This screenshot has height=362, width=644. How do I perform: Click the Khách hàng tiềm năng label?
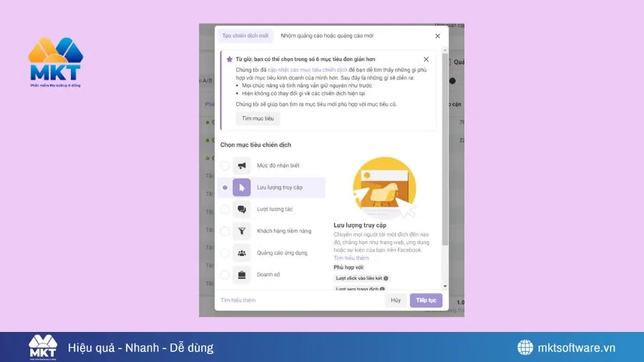[x=284, y=230]
